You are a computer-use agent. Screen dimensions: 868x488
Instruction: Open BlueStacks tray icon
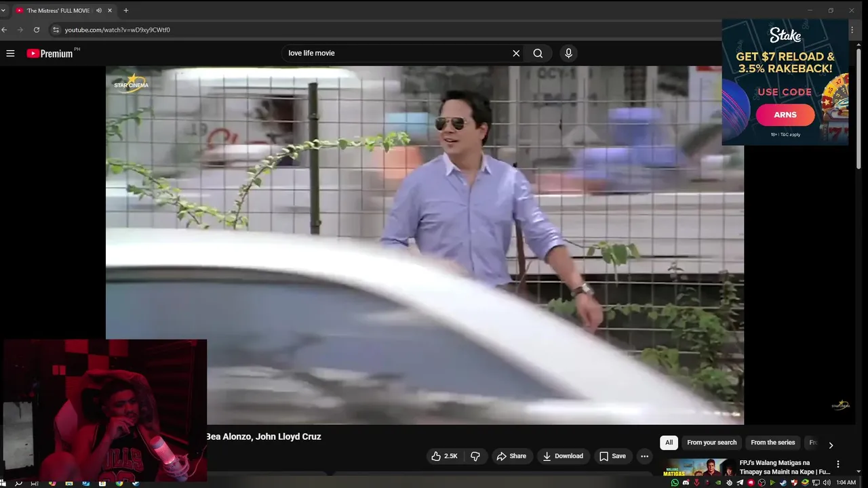(805, 483)
